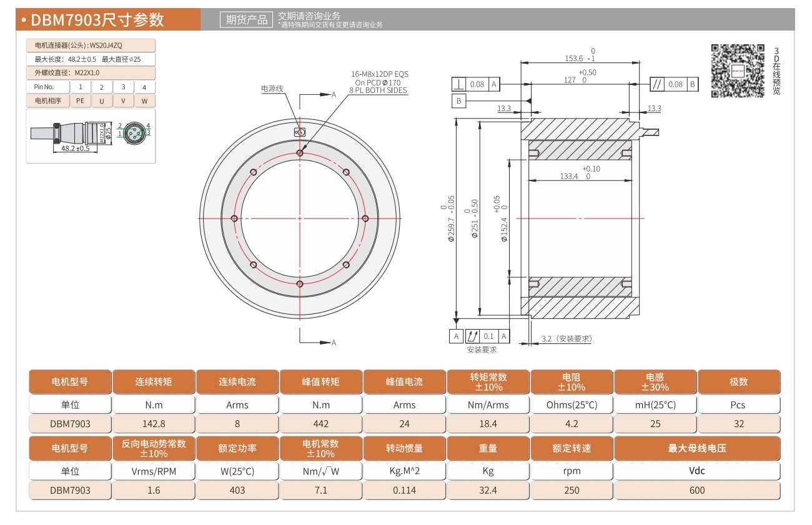Select the weight value 32.4
Viewport: 812px width, 525px height.
click(488, 491)
